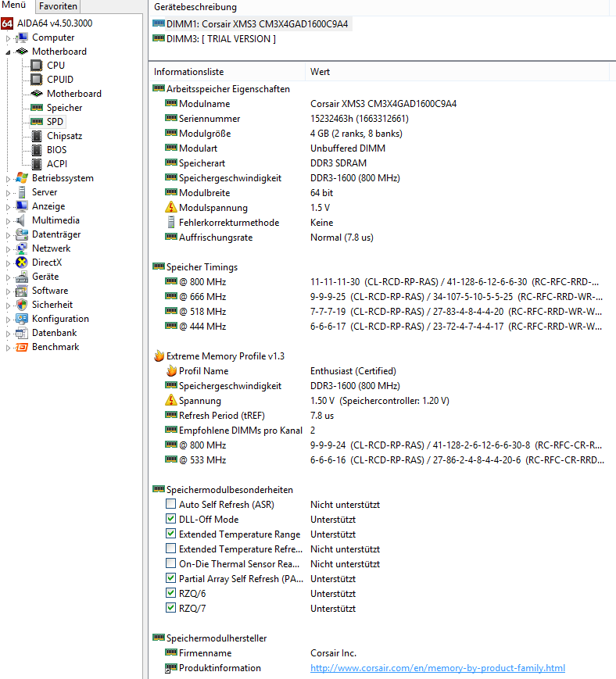Click the Chipsatz icon
The height and width of the screenshot is (679, 616).
[x=37, y=136]
